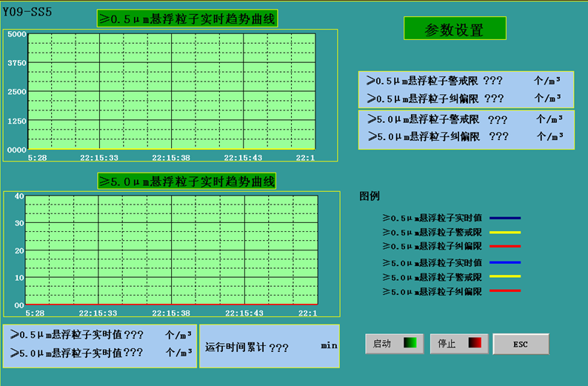Image resolution: width=588 pixels, height=386 pixels.
Task: Click the 3750 axis label on top chart
Action: pyautogui.click(x=17, y=63)
